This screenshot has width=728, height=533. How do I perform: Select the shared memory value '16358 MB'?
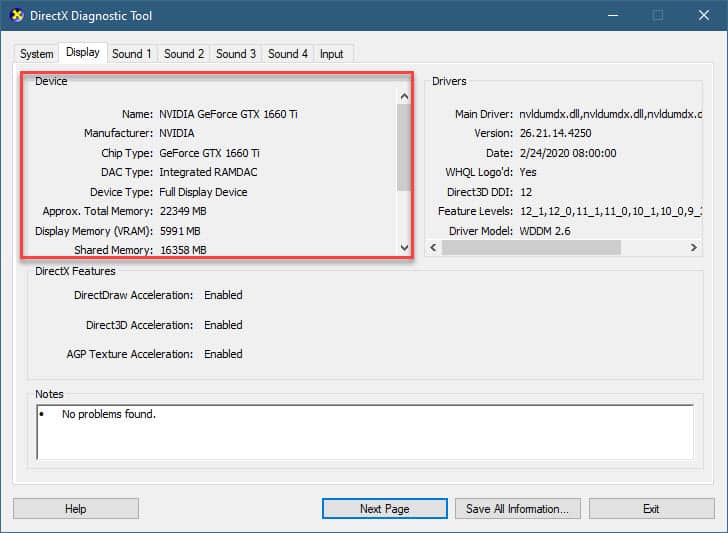(x=183, y=250)
